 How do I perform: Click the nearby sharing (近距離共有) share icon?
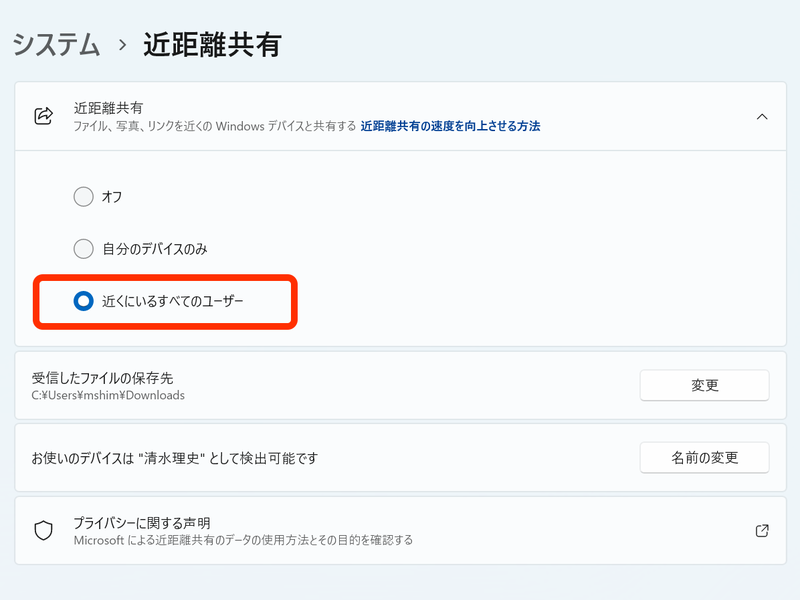click(x=43, y=112)
